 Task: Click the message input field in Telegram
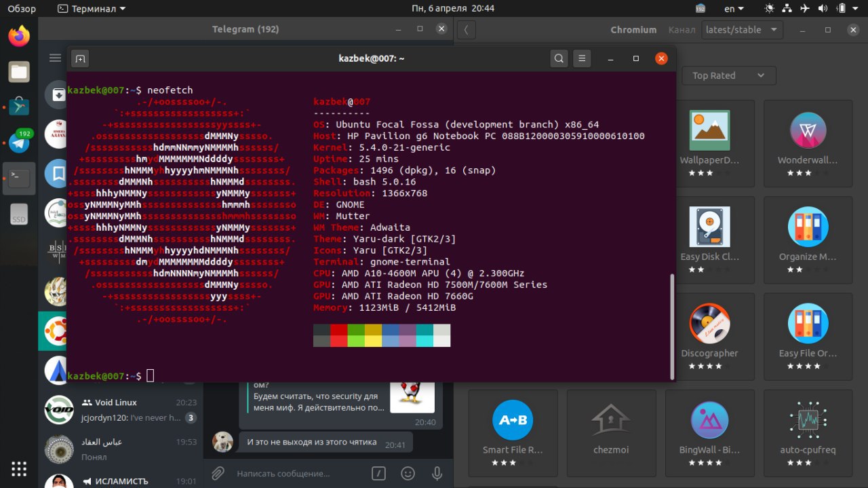point(298,473)
